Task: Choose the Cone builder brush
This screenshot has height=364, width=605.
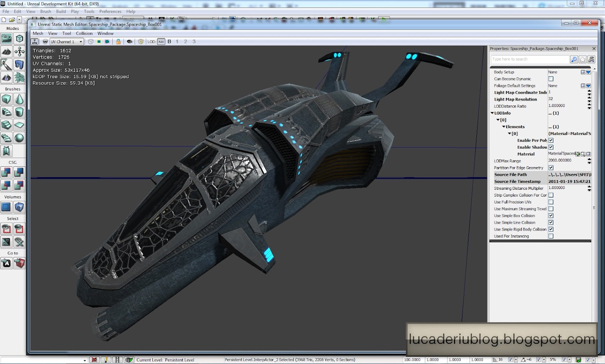Action: coord(19,99)
